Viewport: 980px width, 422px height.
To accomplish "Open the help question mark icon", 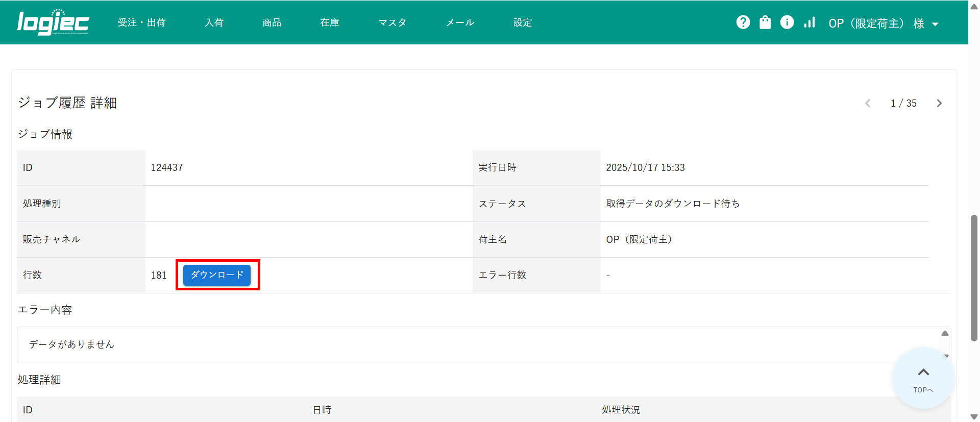I will point(743,22).
